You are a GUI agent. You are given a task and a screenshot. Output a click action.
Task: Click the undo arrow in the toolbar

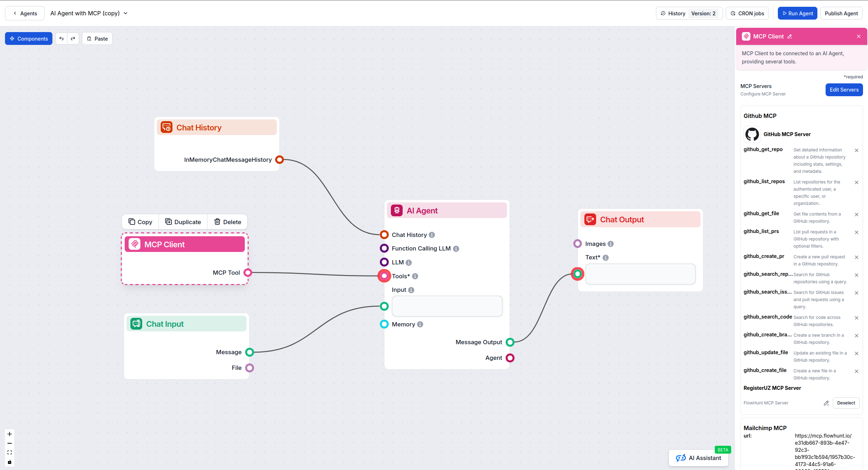(61, 38)
